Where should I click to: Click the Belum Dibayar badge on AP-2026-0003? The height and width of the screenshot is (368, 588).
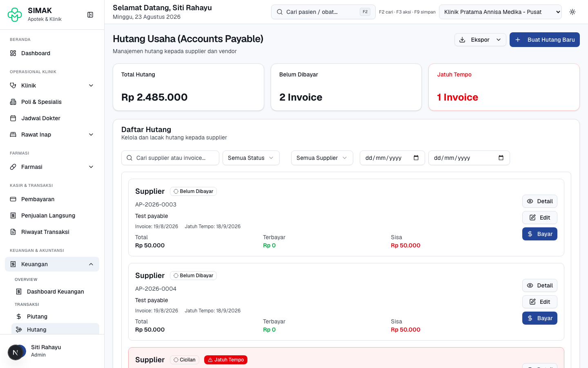click(x=193, y=191)
